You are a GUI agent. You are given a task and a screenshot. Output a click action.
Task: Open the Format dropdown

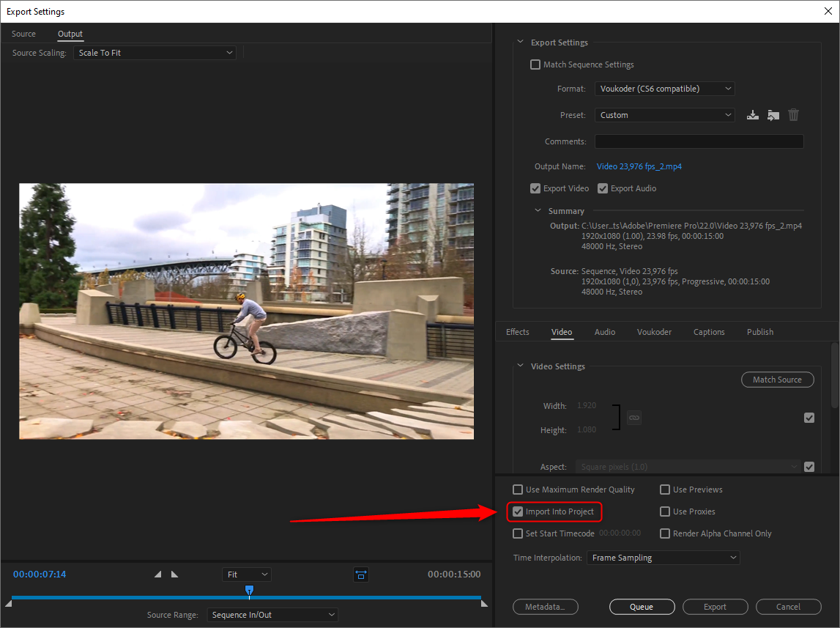(x=664, y=89)
